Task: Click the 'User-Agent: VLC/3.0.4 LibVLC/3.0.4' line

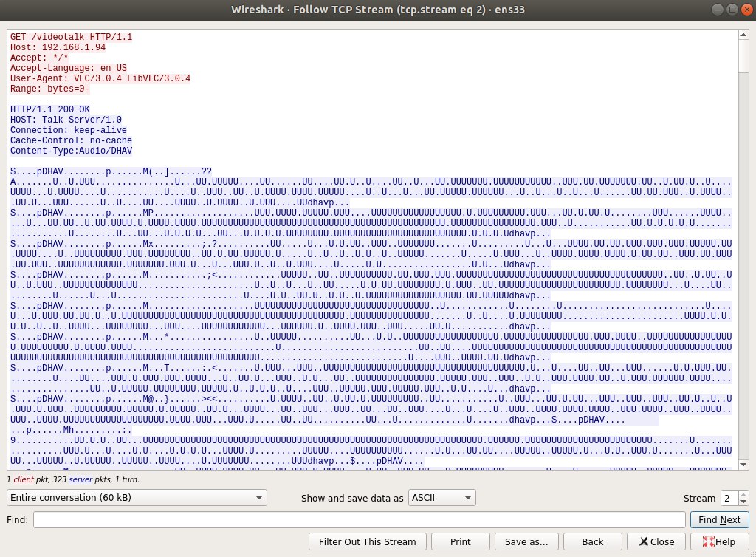Action: [x=100, y=78]
